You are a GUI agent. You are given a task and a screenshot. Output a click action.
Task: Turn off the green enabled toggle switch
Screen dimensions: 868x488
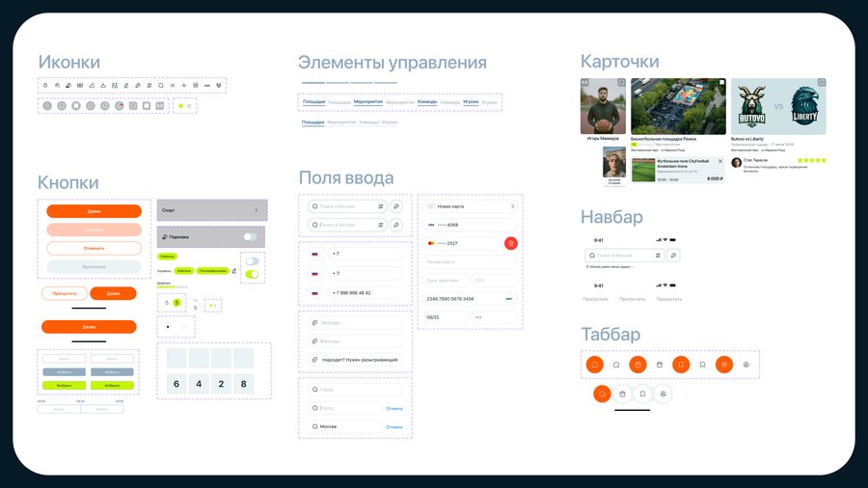coord(252,274)
